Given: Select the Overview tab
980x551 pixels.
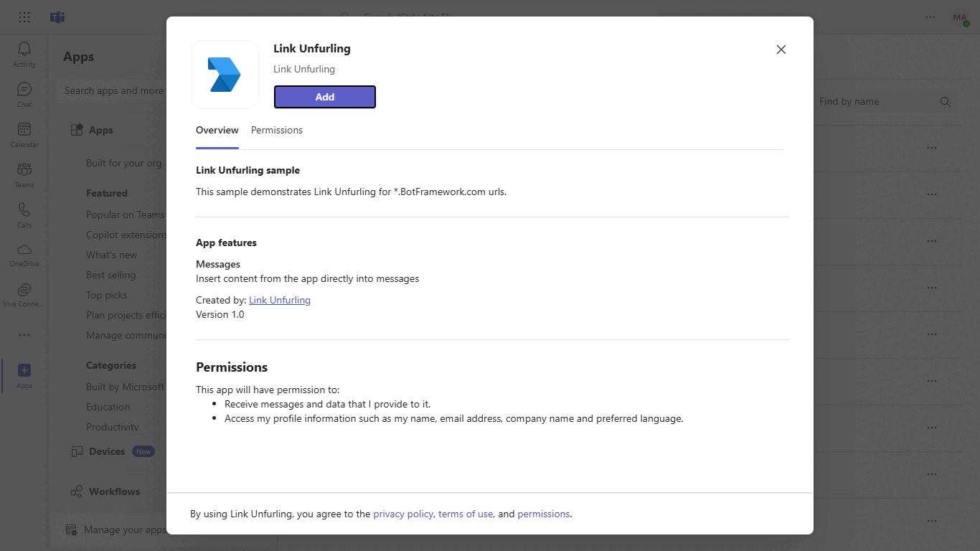Looking at the screenshot, I should [217, 130].
